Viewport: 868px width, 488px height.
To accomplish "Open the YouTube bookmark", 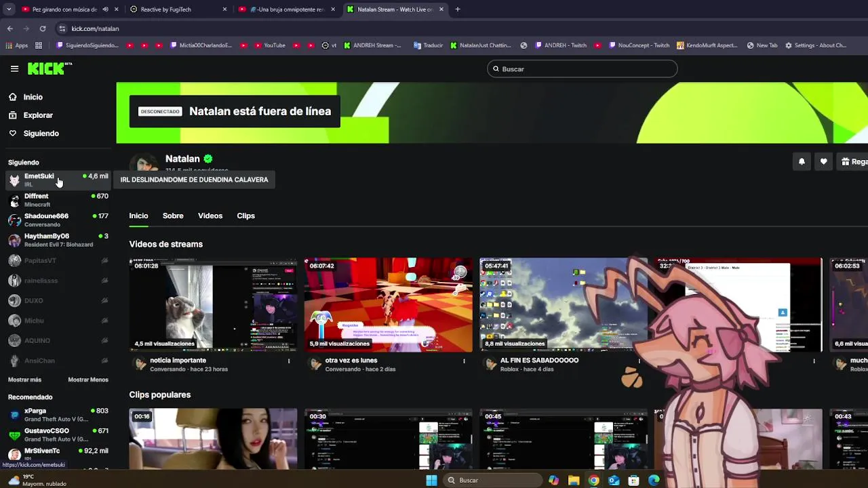I will (x=270, y=45).
